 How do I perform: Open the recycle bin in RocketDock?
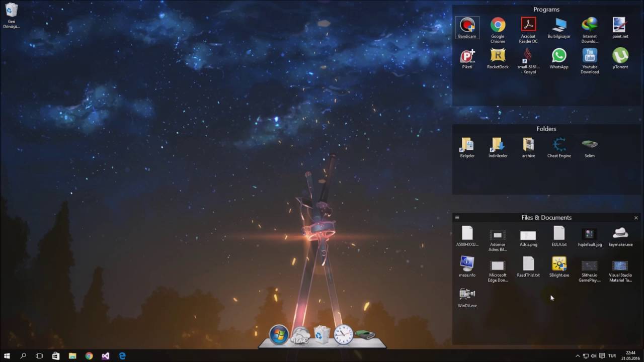pyautogui.click(x=322, y=334)
